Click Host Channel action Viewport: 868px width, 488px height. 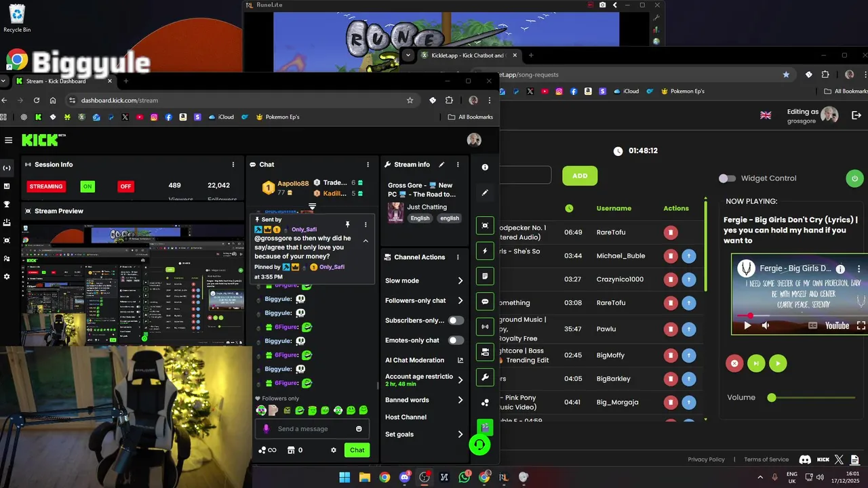pos(406,417)
